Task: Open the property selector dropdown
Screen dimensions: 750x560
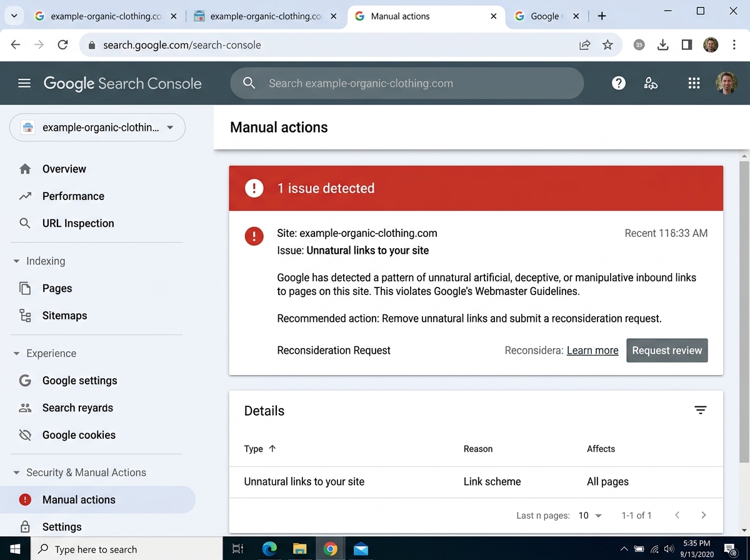Action: pyautogui.click(x=97, y=127)
